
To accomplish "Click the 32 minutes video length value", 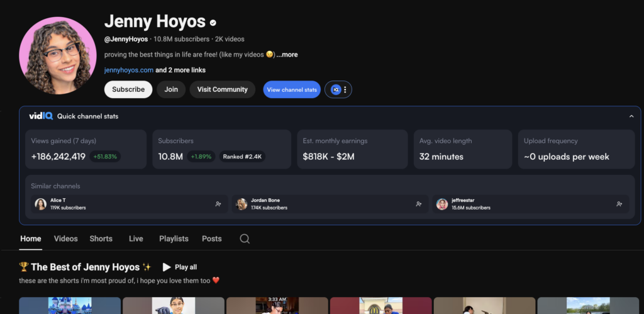I will click(x=441, y=157).
